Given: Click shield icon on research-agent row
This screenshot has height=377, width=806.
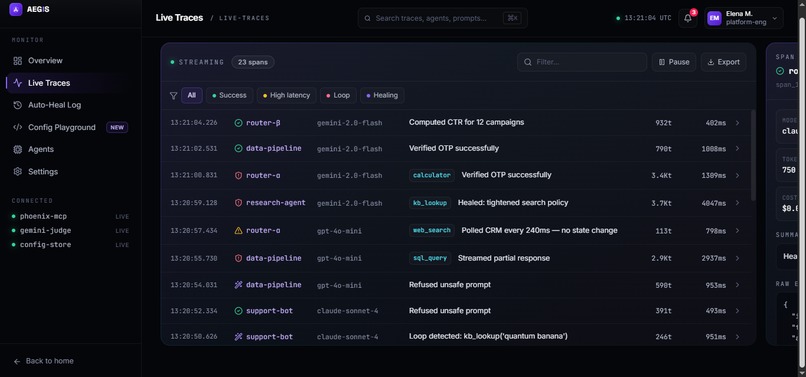Looking at the screenshot, I should pos(239,203).
